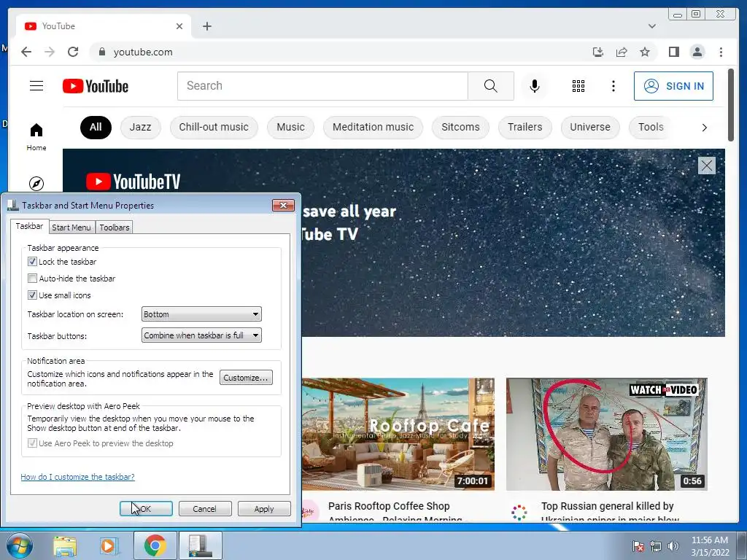The image size is (747, 560).
Task: Filter by Universe chip
Action: point(589,127)
